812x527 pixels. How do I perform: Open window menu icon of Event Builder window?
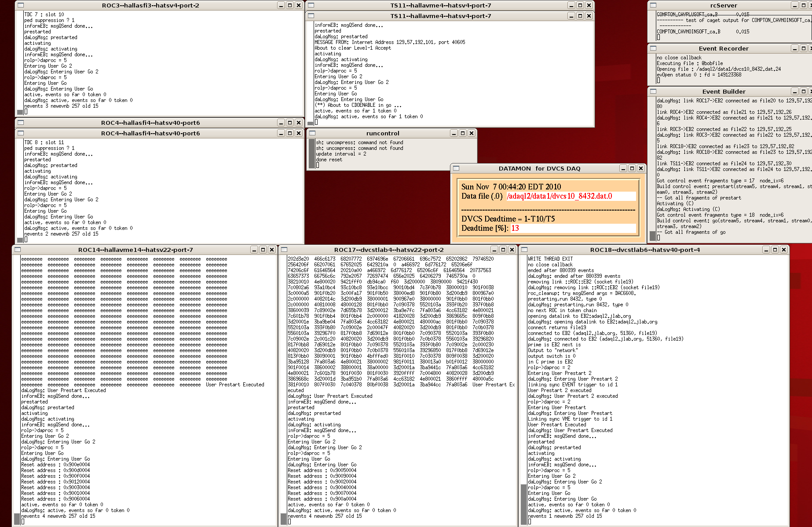click(x=653, y=91)
